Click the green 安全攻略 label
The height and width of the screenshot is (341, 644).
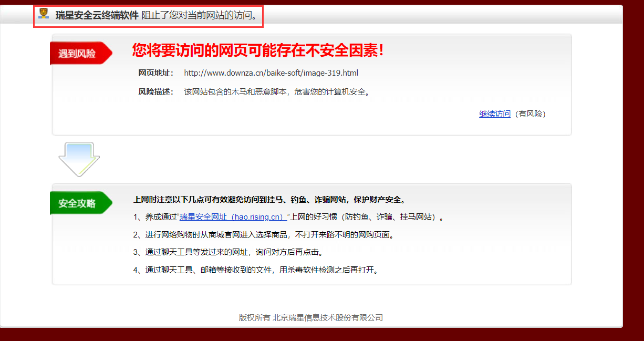(x=81, y=203)
